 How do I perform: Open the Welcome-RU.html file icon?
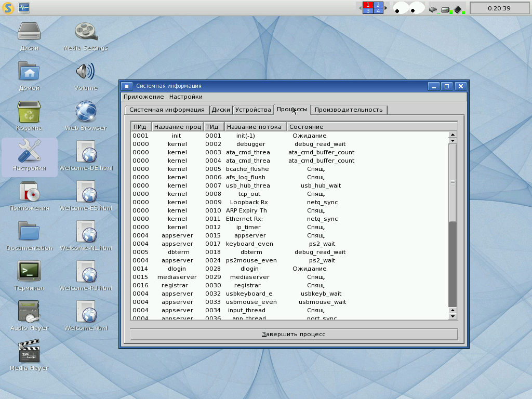[86, 272]
